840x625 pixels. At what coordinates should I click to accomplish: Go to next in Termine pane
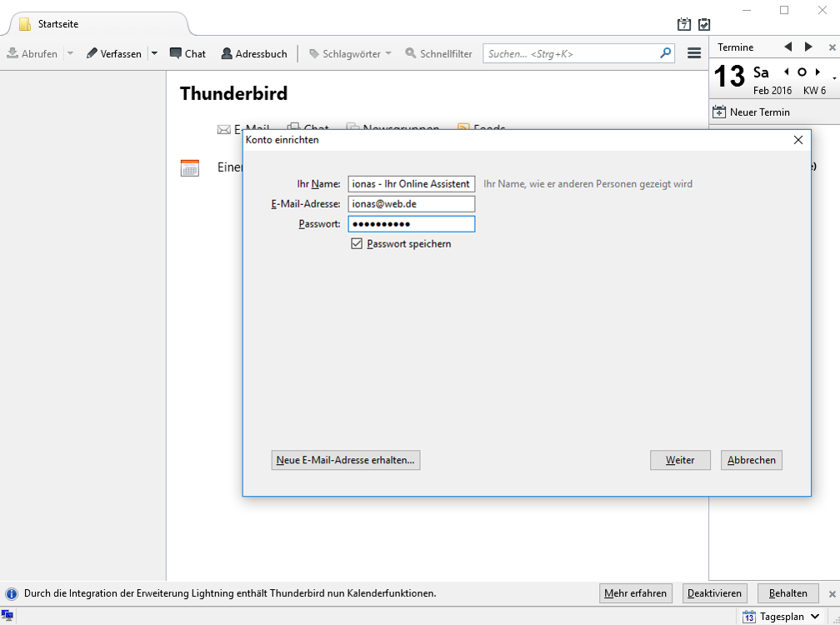(808, 47)
